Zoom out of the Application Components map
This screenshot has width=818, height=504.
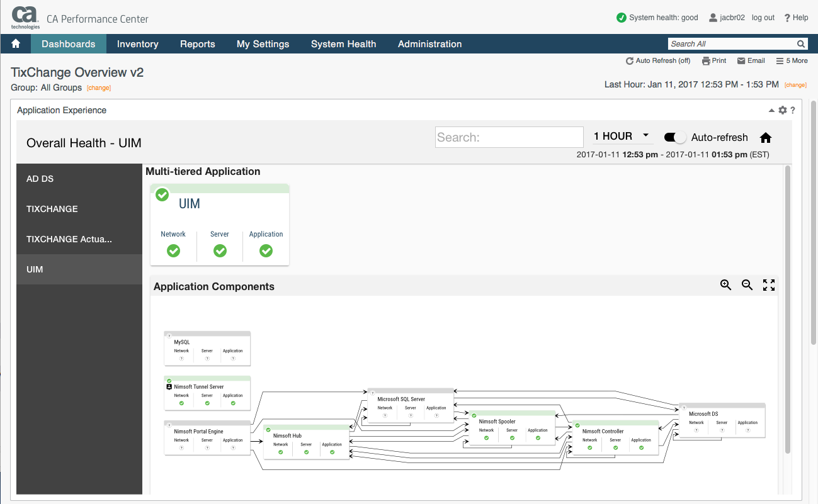747,285
